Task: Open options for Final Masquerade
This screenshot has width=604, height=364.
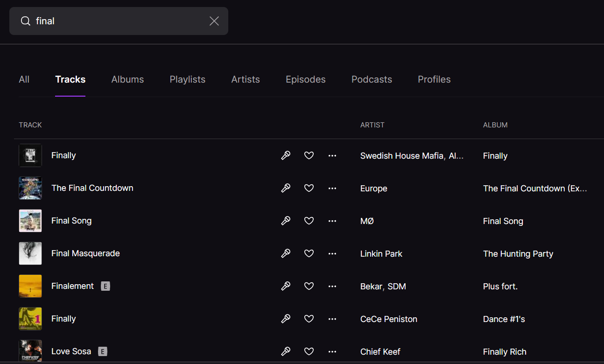Action: 332,253
